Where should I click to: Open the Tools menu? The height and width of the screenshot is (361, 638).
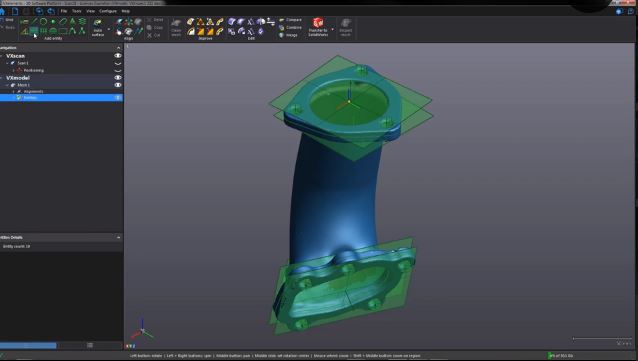[76, 11]
